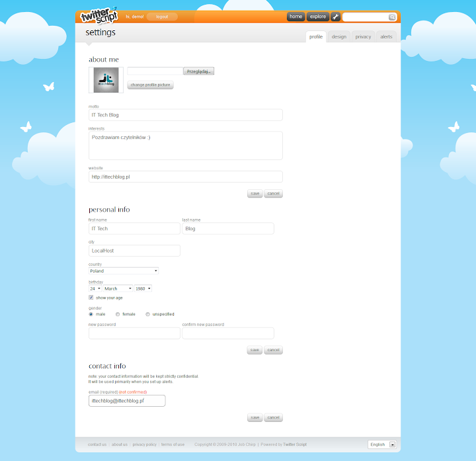This screenshot has height=461, width=476.
Task: Cancel the about me changes
Action: click(273, 193)
